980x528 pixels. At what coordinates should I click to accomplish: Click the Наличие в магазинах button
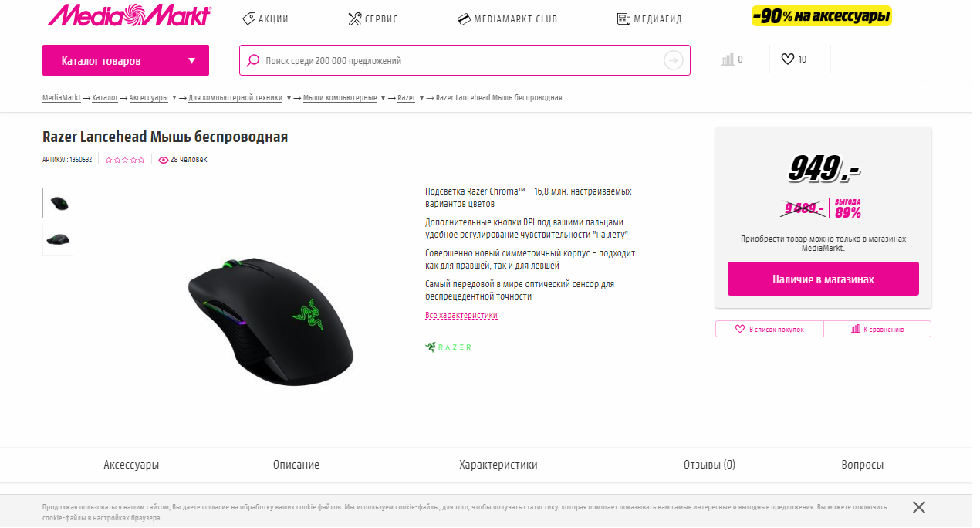pyautogui.click(x=823, y=279)
